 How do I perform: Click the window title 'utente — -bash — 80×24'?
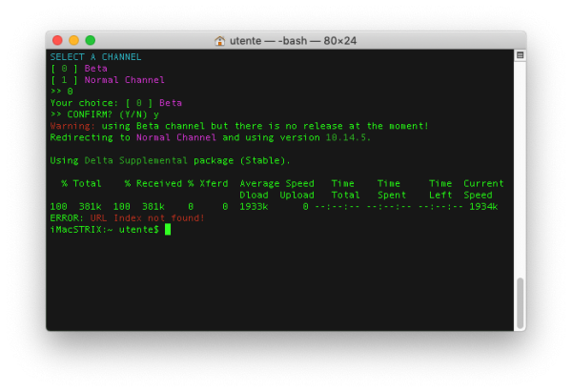click(x=293, y=40)
